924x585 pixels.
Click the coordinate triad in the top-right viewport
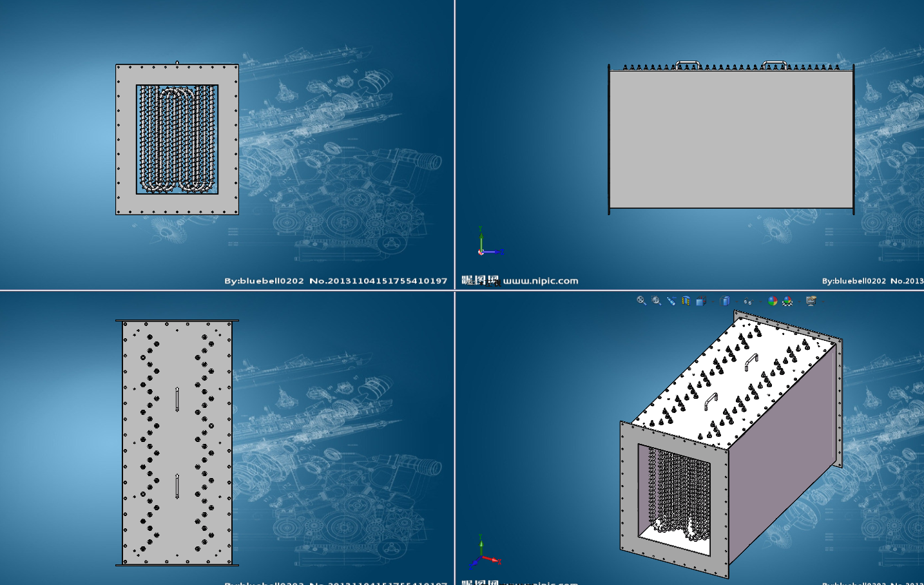point(490,241)
